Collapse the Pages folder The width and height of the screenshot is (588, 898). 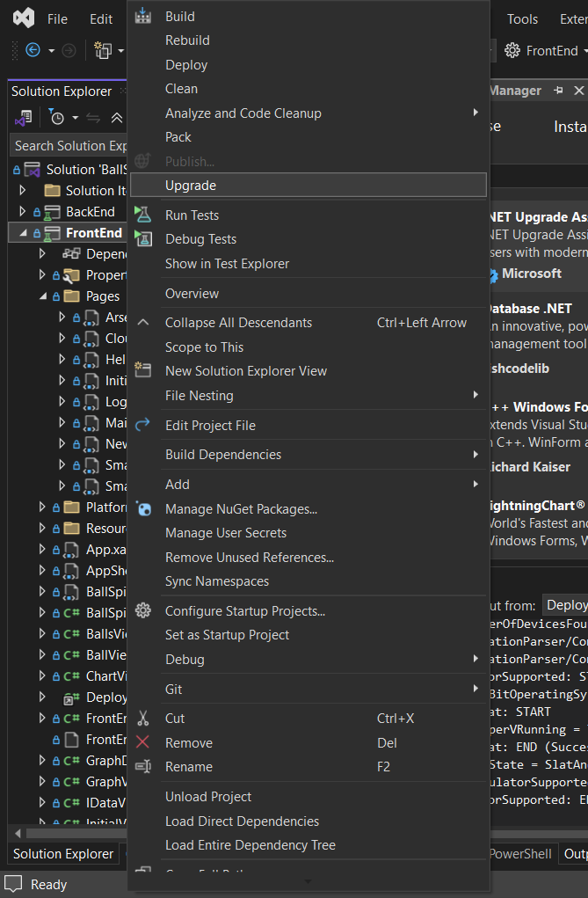[x=43, y=296]
